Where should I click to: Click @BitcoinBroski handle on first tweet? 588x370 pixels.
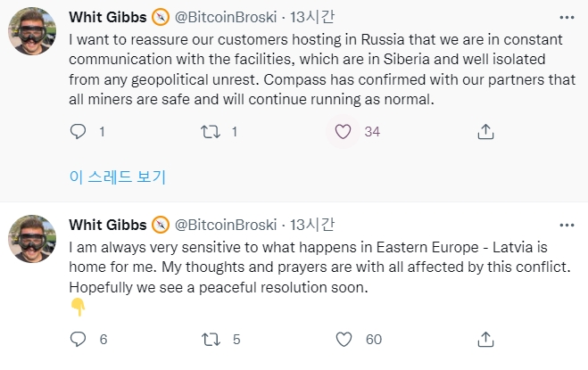(x=226, y=17)
